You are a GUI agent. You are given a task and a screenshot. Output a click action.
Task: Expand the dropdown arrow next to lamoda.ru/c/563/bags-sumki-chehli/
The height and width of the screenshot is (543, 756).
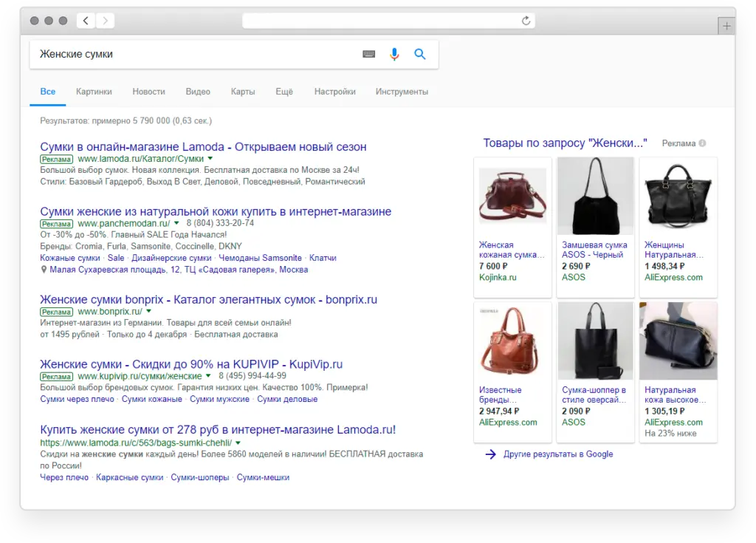tap(238, 443)
